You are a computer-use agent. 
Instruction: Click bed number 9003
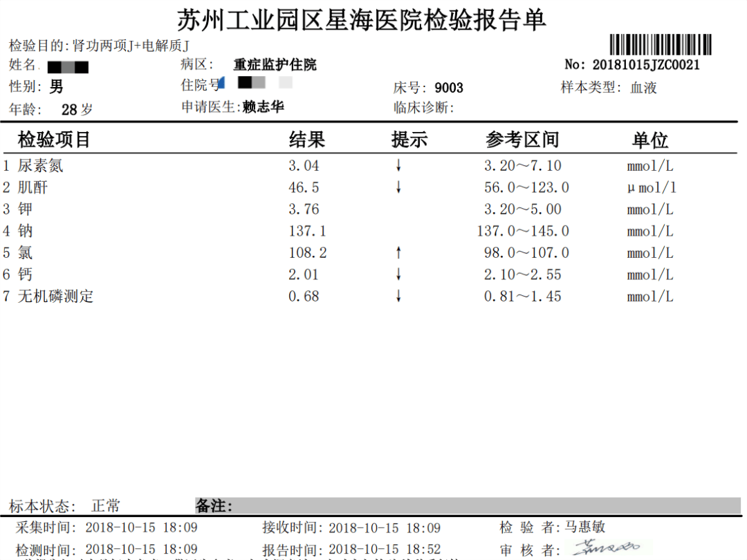449,88
